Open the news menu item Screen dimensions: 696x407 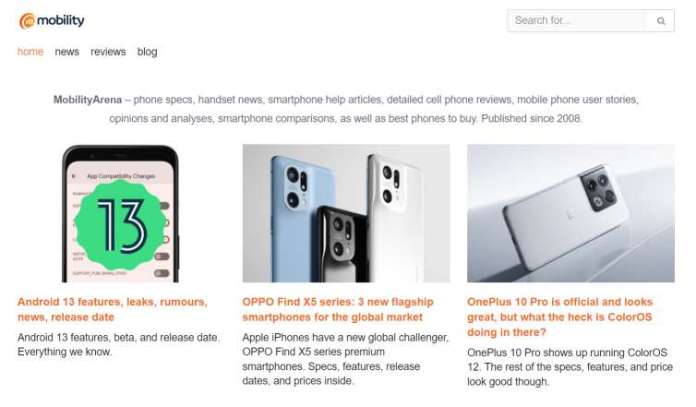click(x=67, y=52)
